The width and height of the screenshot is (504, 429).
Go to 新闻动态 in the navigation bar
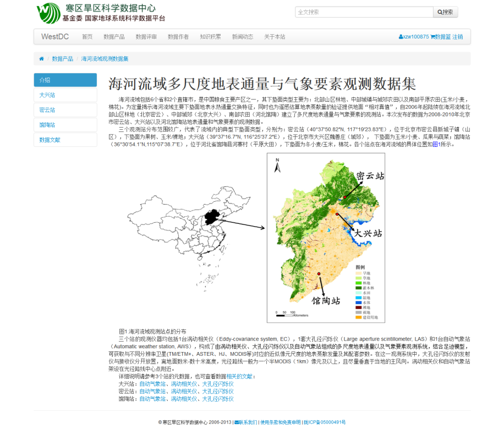tap(243, 37)
